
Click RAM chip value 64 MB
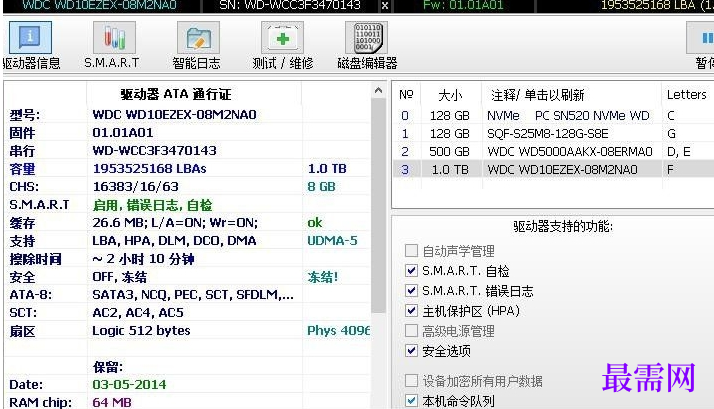(x=112, y=402)
